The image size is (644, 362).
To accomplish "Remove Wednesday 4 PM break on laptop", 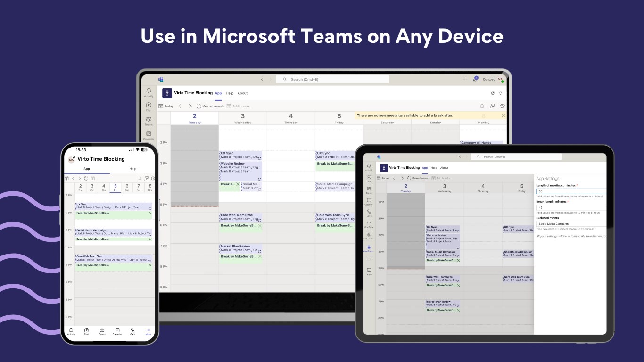I will point(238,184).
